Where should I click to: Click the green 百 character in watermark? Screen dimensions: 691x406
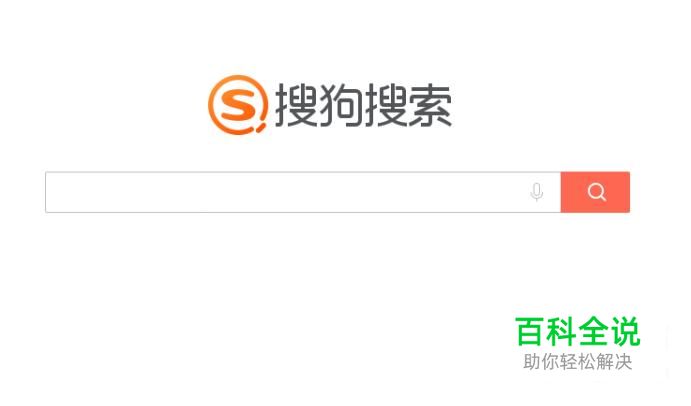529,332
